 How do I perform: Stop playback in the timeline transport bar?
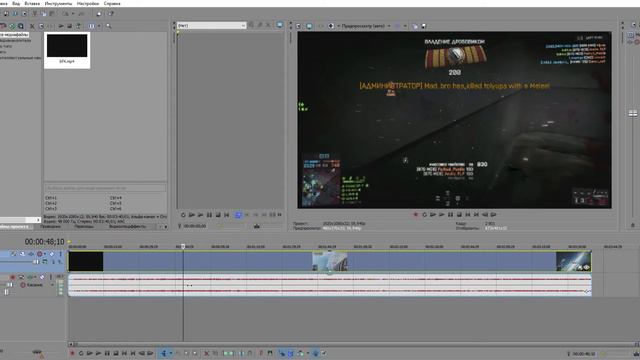point(116,353)
